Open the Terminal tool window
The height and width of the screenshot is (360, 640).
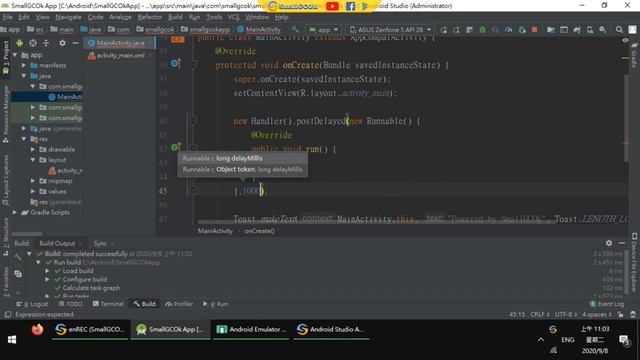108,304
